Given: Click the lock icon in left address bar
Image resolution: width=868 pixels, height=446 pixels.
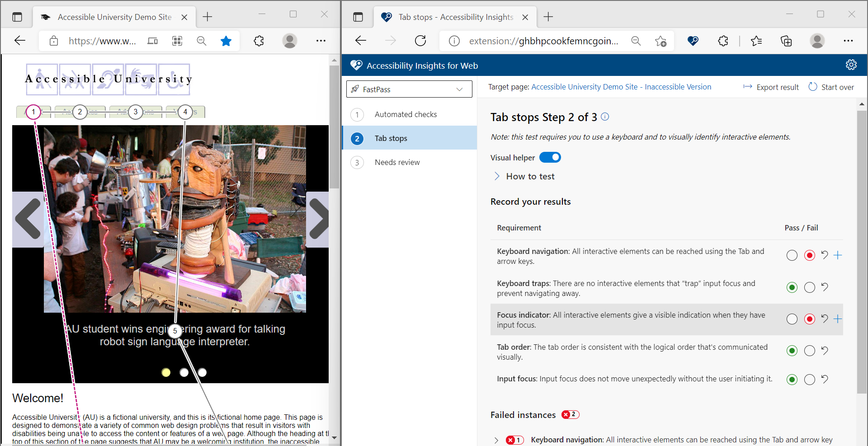Looking at the screenshot, I should (54, 41).
